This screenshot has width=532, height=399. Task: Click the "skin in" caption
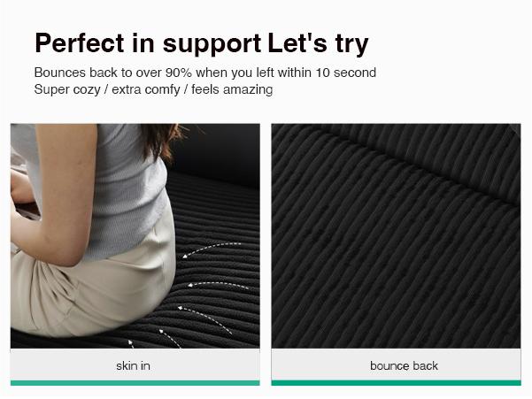133,365
